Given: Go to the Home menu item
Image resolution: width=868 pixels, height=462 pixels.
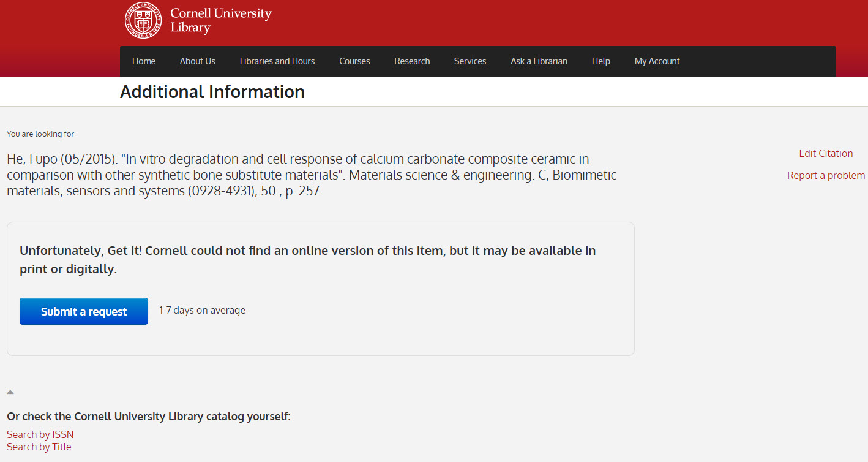Looking at the screenshot, I should (x=144, y=61).
